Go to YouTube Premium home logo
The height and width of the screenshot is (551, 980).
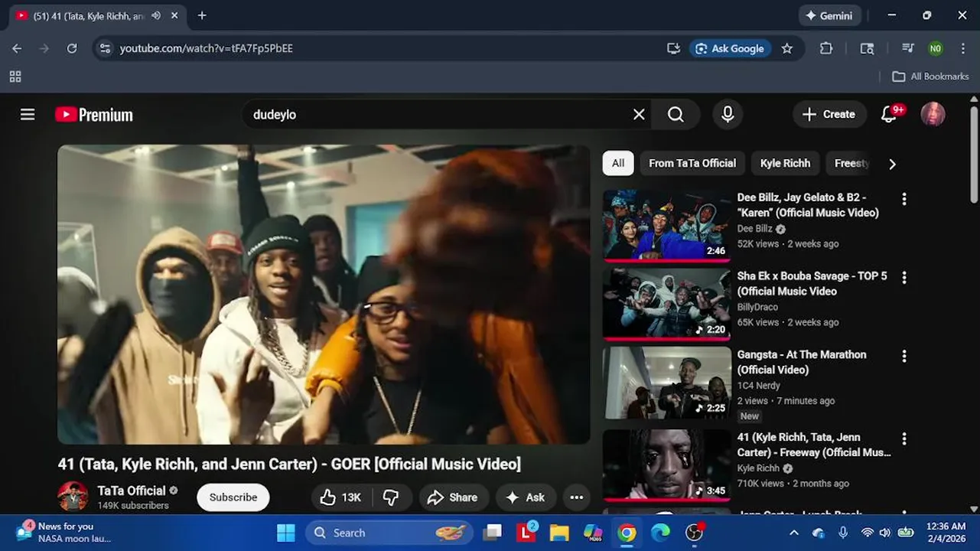(94, 115)
